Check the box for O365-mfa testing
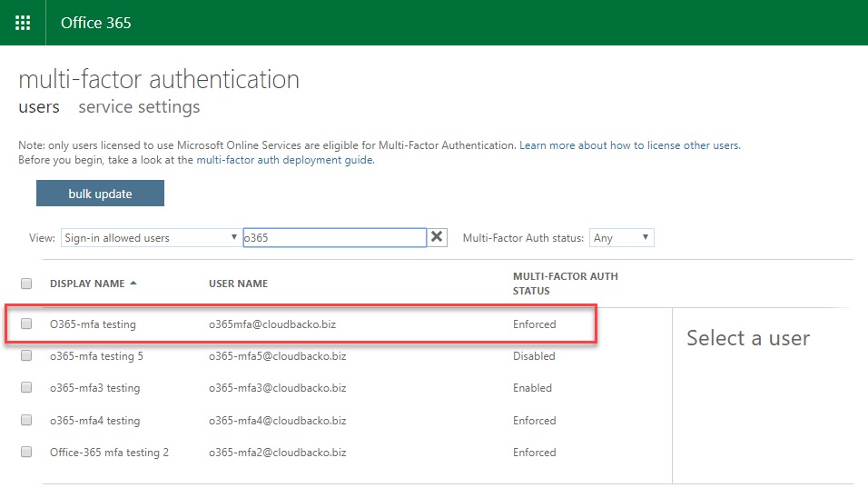Screen dimensions: 868x488 [x=26, y=324]
